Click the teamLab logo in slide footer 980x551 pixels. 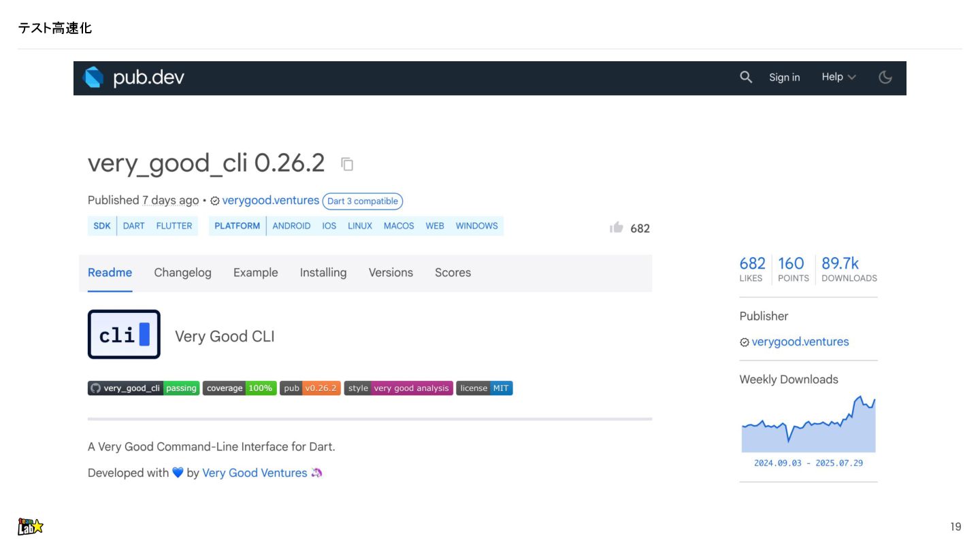point(30,527)
